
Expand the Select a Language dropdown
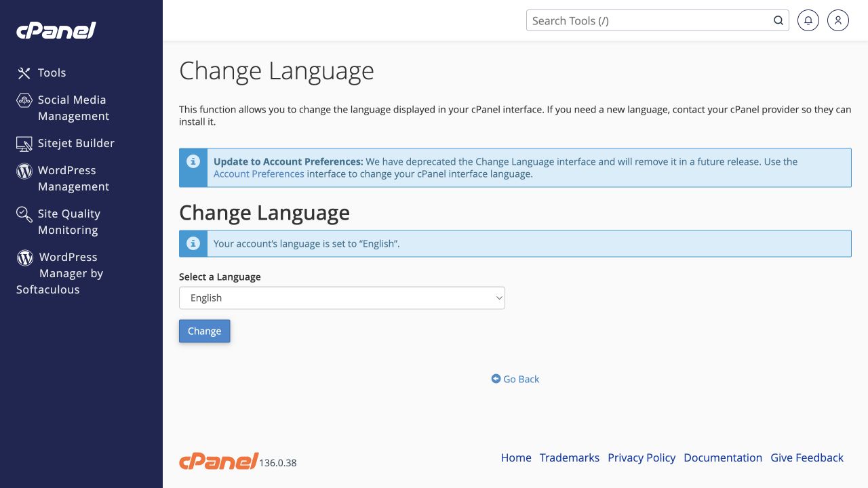point(342,298)
